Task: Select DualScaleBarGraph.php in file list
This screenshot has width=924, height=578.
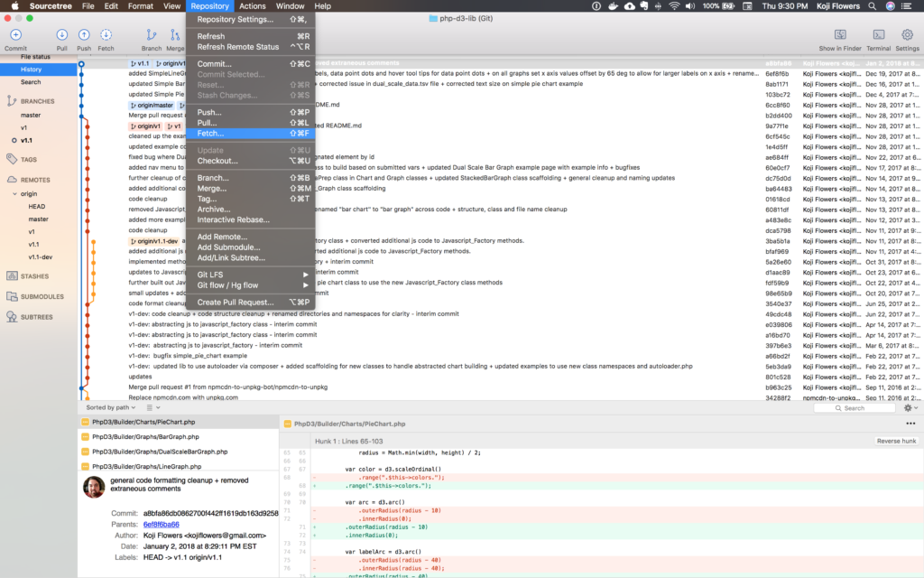Action: (x=179, y=452)
